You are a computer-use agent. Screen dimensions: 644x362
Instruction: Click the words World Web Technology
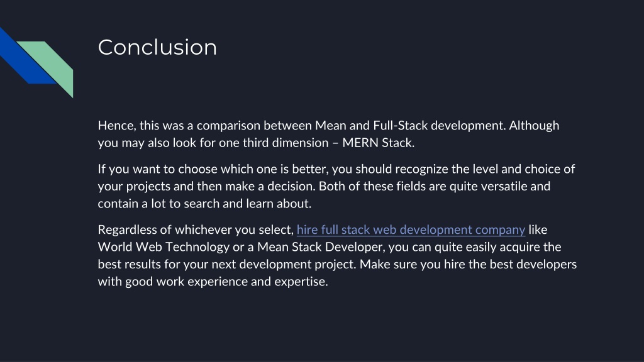[164, 247]
